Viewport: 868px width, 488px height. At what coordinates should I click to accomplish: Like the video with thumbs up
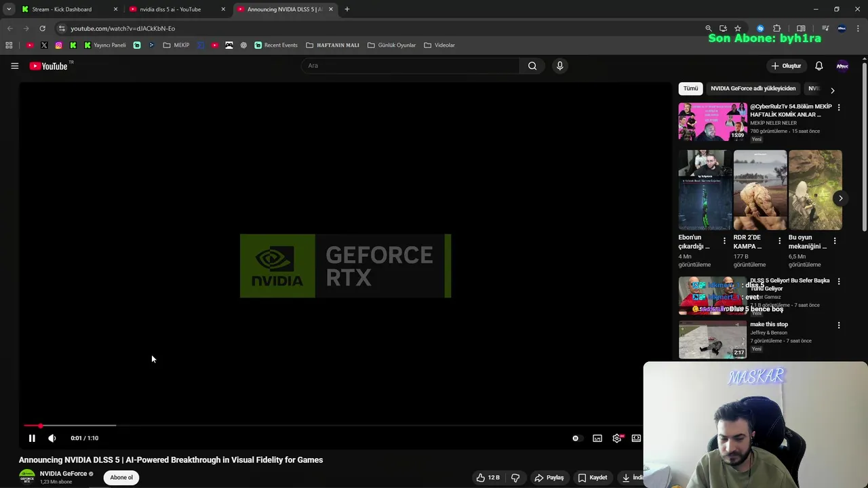tap(488, 477)
